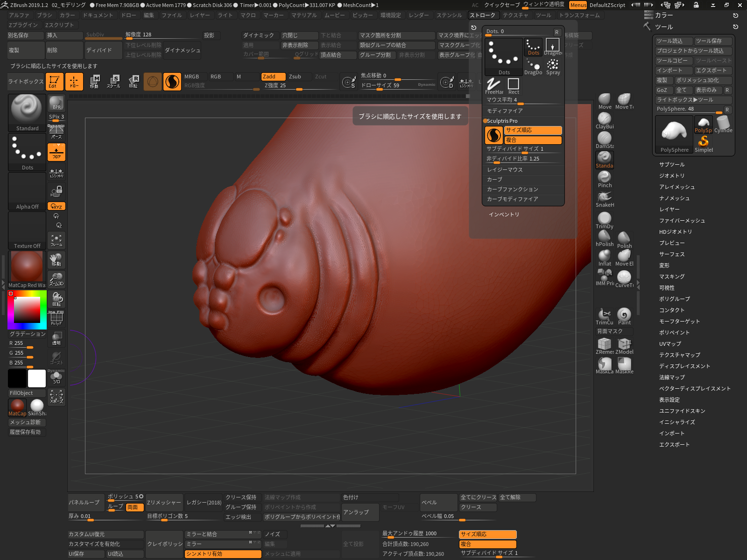The width and height of the screenshot is (747, 560).
Task: Select the TrimCurve brush
Action: pos(605,317)
